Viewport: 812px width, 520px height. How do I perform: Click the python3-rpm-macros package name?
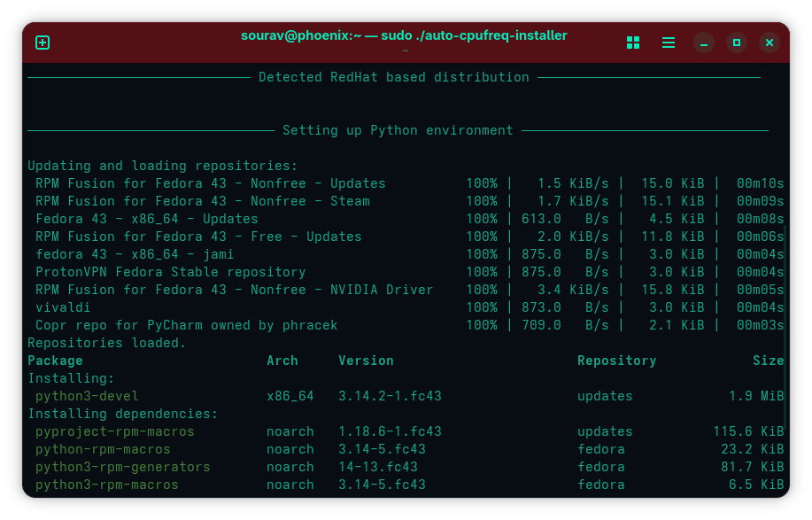click(106, 485)
